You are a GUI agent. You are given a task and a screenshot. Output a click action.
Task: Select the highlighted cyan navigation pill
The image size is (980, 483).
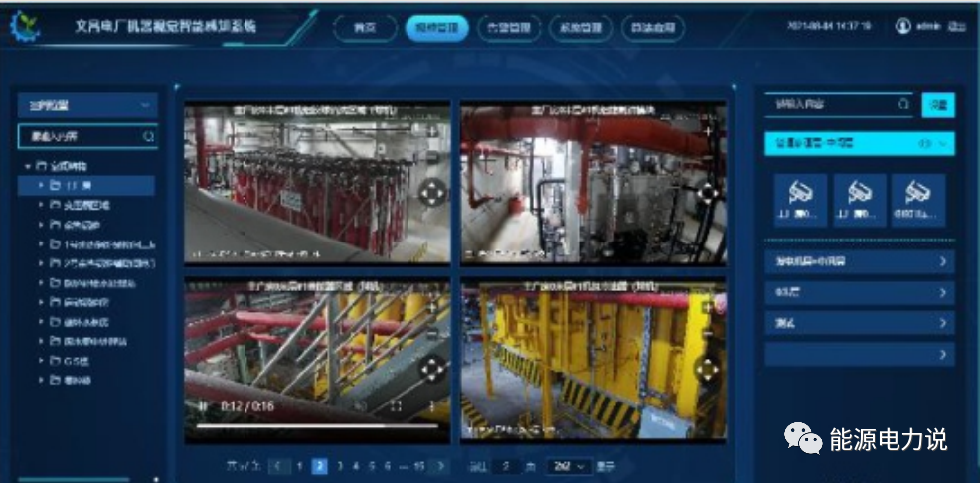tap(437, 28)
